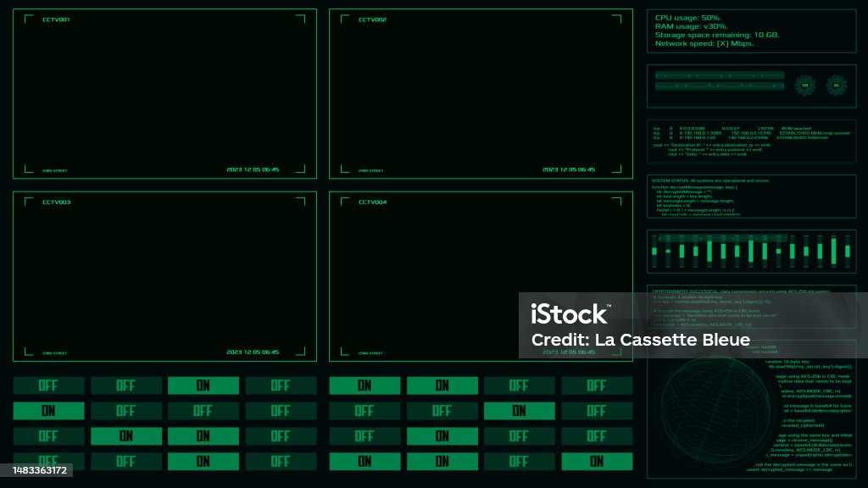Turn off the only ON switch in right bank's second row
The width and height of the screenshot is (868, 488).
coord(520,411)
